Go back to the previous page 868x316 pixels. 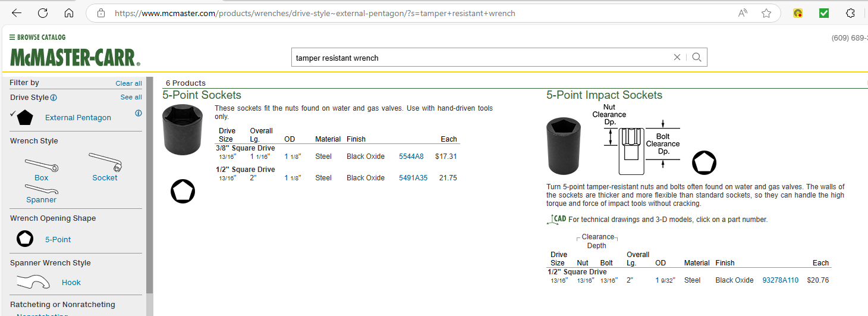[x=17, y=13]
